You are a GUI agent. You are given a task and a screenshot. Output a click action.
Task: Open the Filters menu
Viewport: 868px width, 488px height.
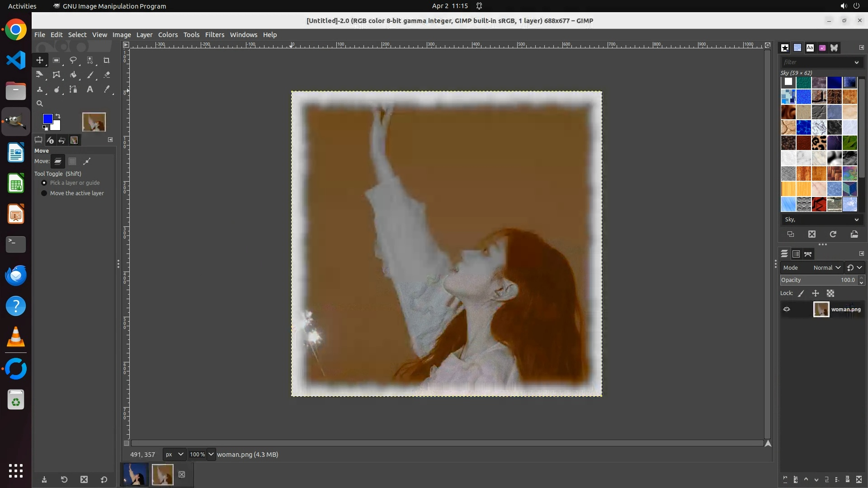(x=214, y=35)
